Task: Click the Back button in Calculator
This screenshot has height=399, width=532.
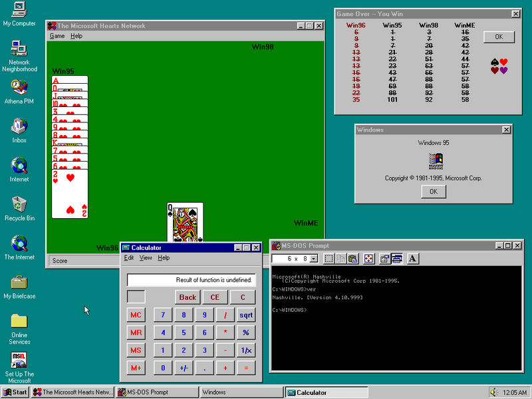Action: tap(188, 297)
